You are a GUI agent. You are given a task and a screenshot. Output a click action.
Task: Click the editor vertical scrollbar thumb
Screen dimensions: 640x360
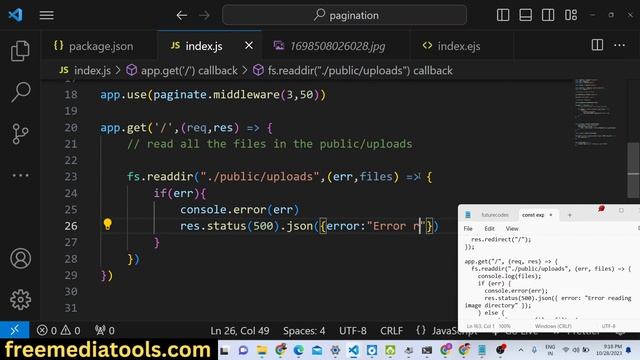(x=633, y=170)
